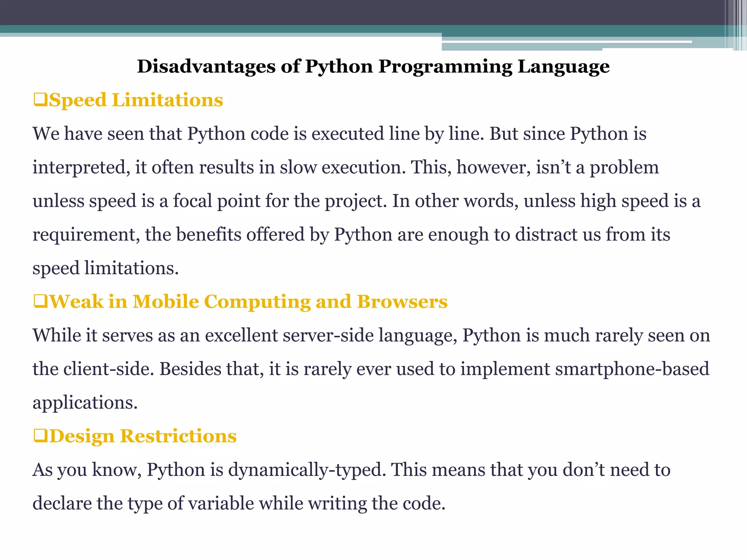The height and width of the screenshot is (560, 747).
Task: Click the line 'We have seen that Python code is executed'
Action: 340,134
